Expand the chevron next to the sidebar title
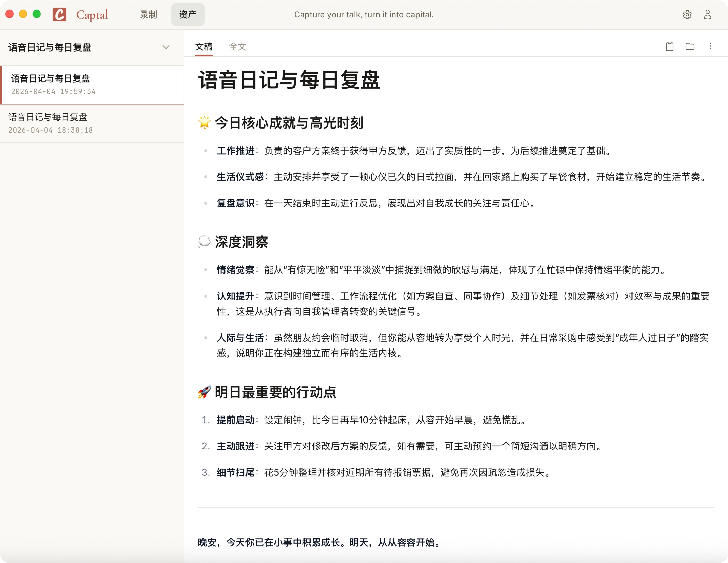 coord(166,47)
